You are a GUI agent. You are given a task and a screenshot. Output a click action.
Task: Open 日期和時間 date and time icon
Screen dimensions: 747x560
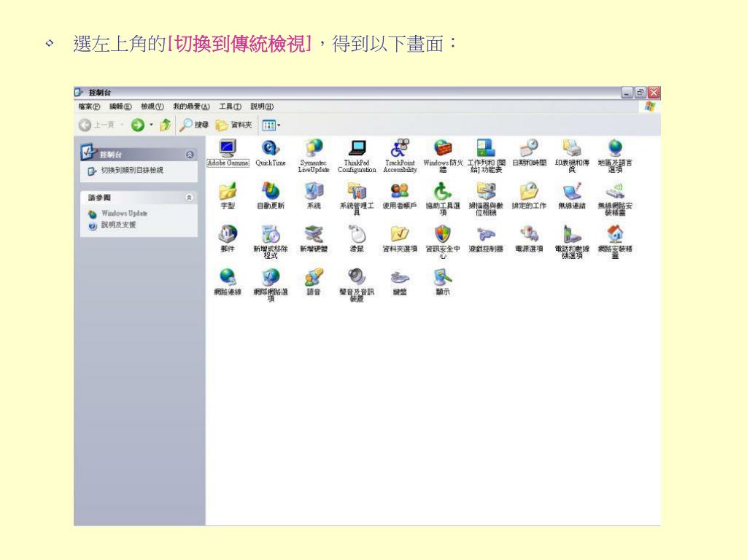[x=529, y=152]
